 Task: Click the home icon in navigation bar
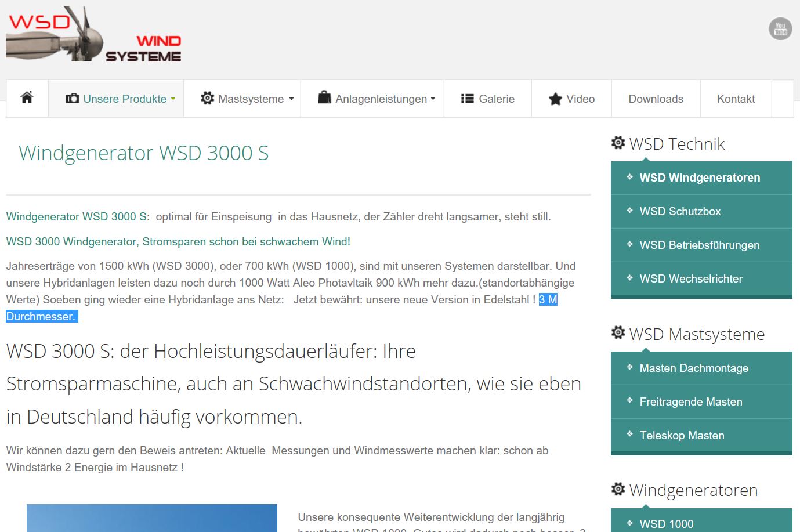pyautogui.click(x=27, y=97)
